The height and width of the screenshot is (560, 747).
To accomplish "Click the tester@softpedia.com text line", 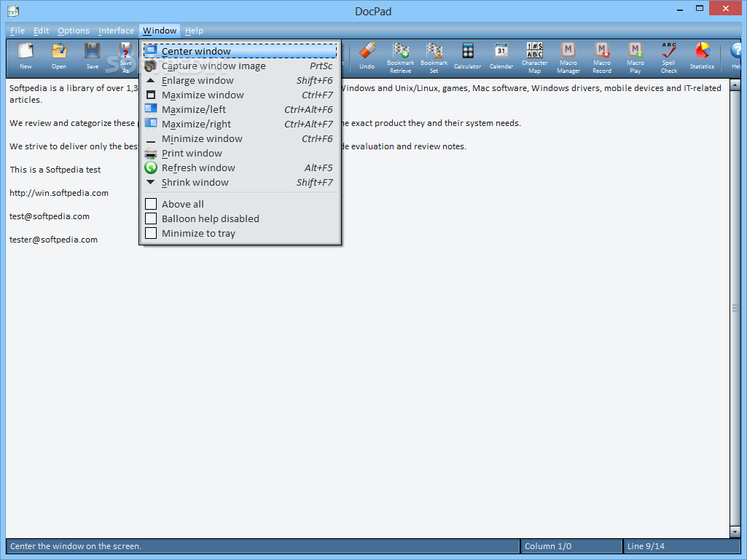I will click(53, 240).
